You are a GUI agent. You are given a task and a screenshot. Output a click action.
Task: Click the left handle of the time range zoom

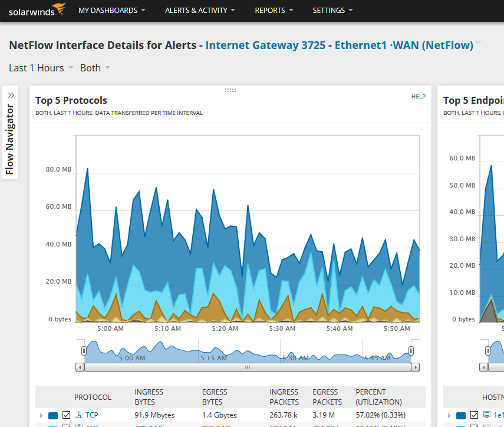pos(84,351)
